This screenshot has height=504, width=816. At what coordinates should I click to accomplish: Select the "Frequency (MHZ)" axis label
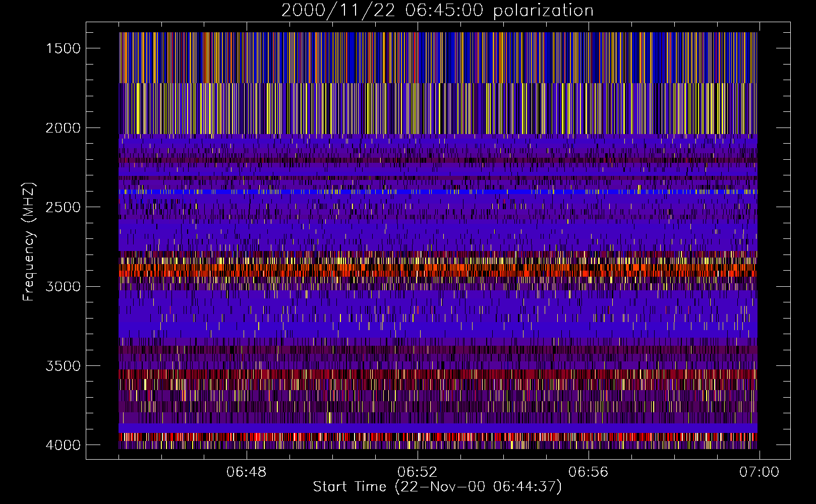[x=29, y=242]
